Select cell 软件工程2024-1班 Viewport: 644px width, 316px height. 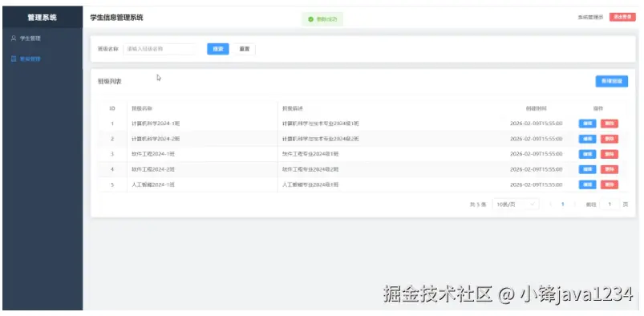pyautogui.click(x=153, y=154)
